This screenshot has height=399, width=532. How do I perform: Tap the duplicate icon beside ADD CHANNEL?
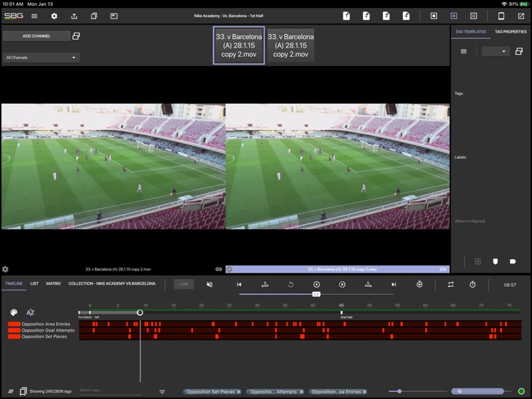[x=76, y=36]
